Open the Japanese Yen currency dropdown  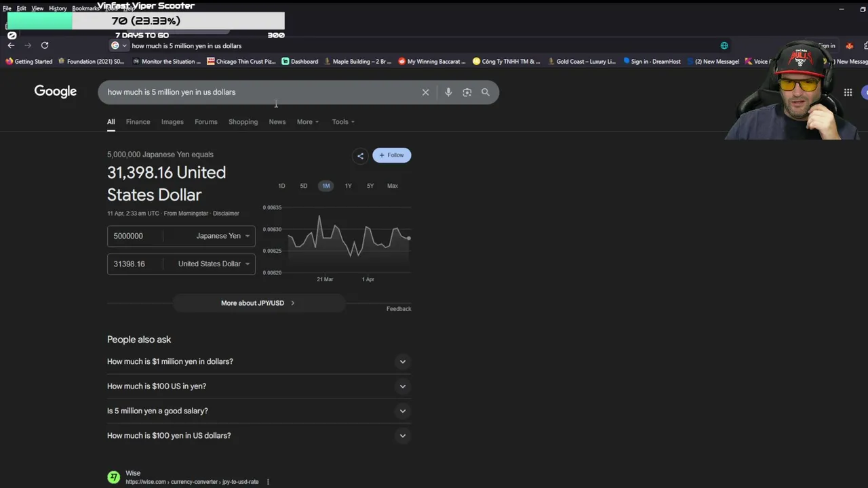point(223,236)
